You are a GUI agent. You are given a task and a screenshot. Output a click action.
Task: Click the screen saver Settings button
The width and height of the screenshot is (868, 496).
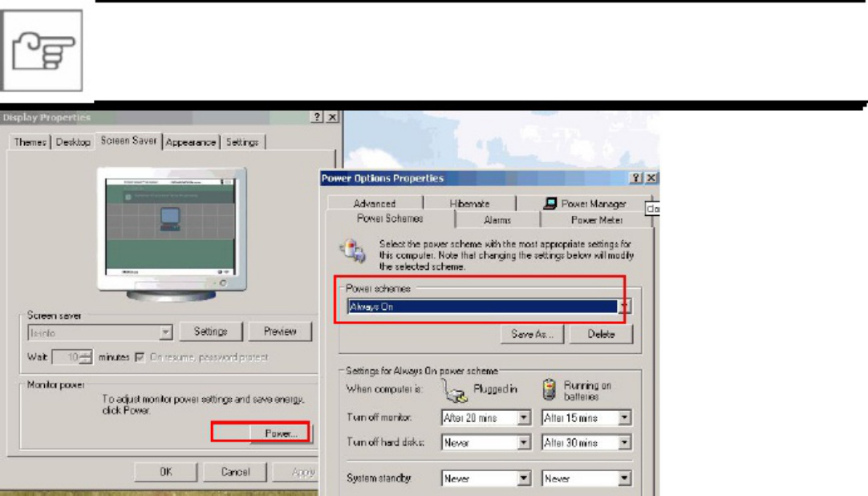click(211, 331)
